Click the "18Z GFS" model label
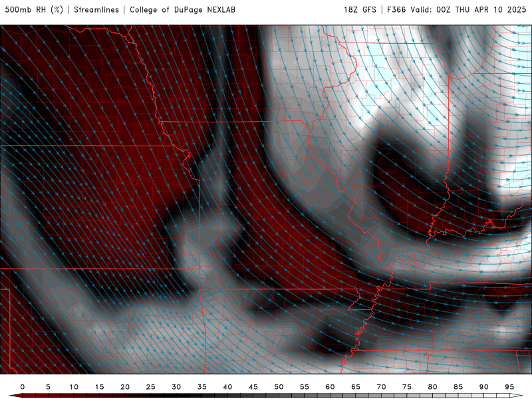The image size is (532, 399). tap(360, 9)
